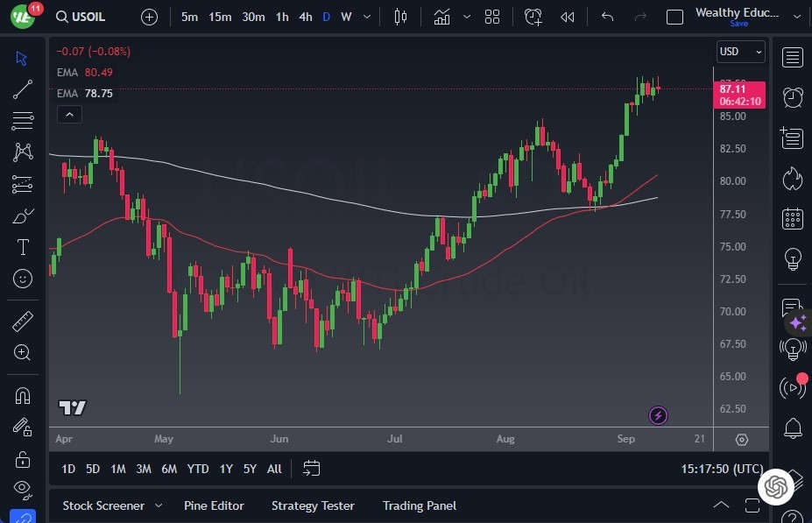812x523 pixels.
Task: Open the Hotlists panel
Action: coord(792,179)
